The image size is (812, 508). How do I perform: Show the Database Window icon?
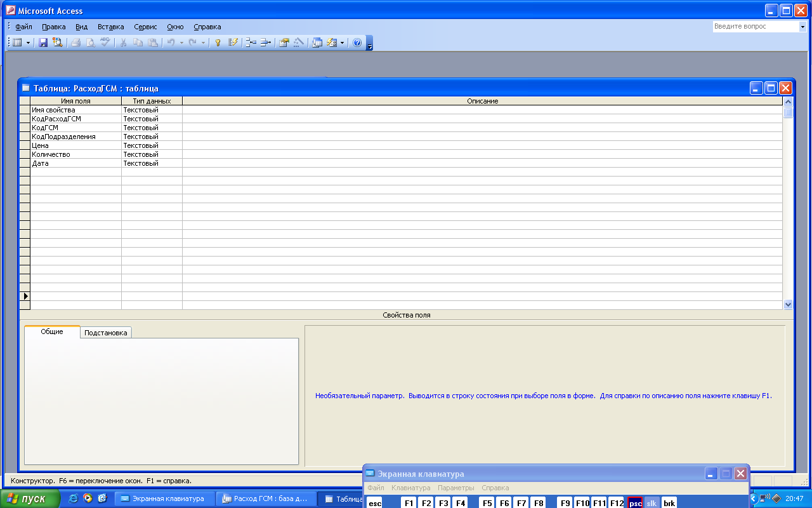(x=317, y=43)
